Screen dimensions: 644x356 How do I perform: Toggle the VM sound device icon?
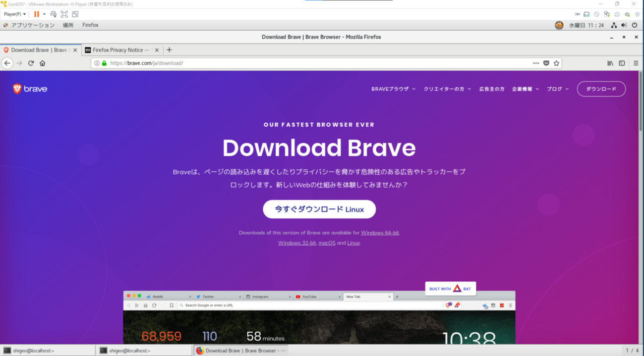pyautogui.click(x=627, y=14)
